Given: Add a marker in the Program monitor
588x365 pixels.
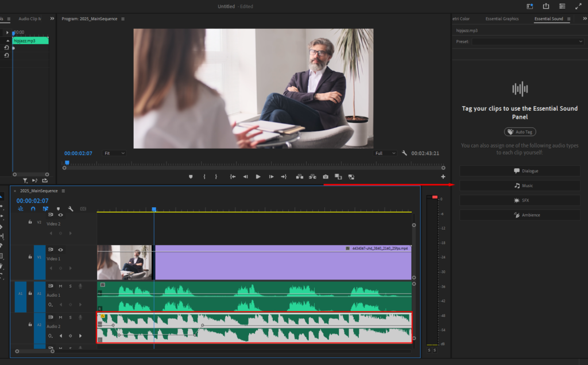Looking at the screenshot, I should [191, 177].
